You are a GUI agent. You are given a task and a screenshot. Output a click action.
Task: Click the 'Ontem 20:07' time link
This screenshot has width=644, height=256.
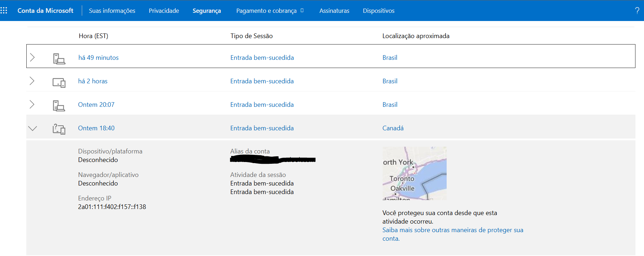click(96, 105)
